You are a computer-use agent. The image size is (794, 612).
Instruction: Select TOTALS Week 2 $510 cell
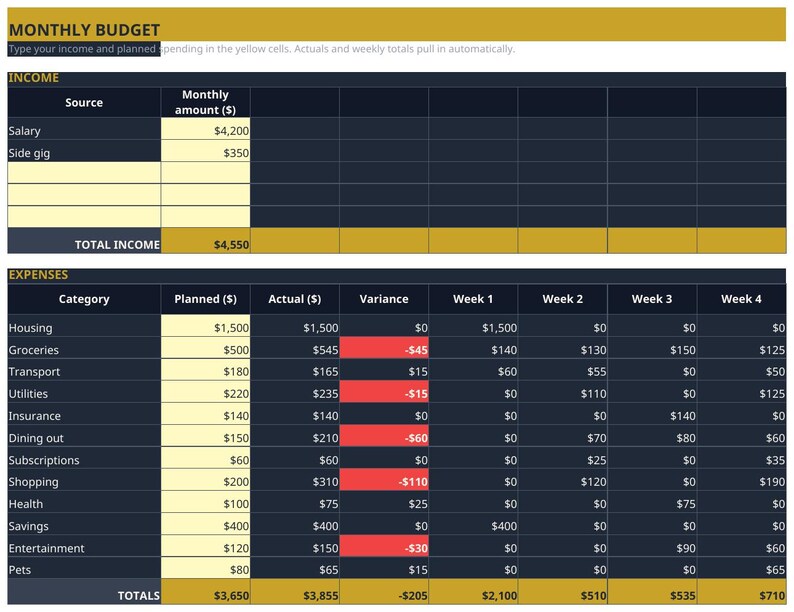pos(563,592)
